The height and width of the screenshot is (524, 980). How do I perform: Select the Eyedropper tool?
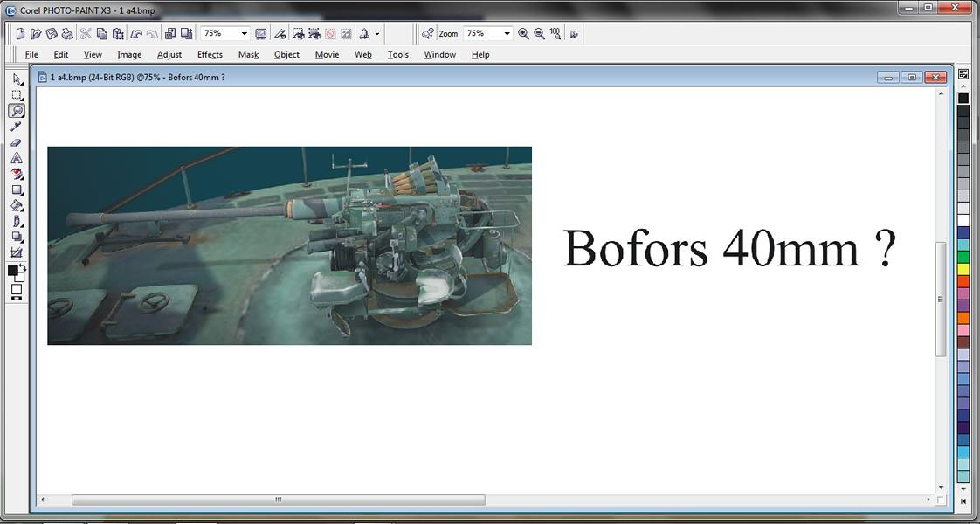(16, 126)
